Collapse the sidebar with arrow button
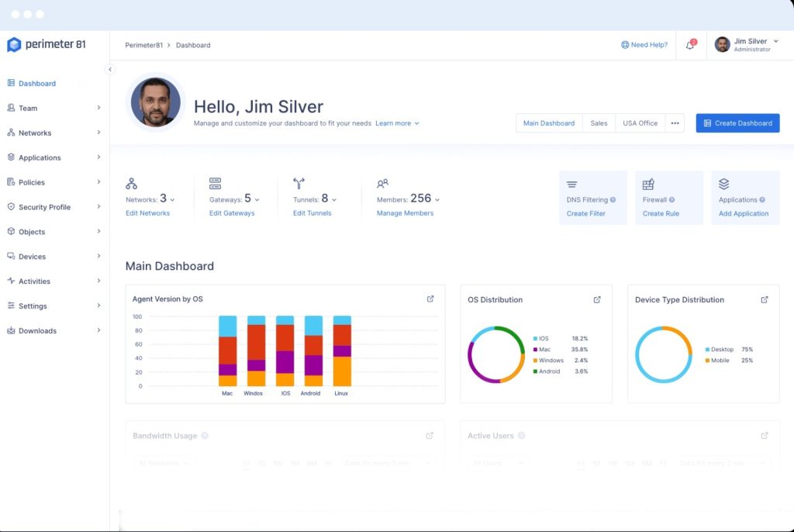The image size is (794, 532). 110,70
